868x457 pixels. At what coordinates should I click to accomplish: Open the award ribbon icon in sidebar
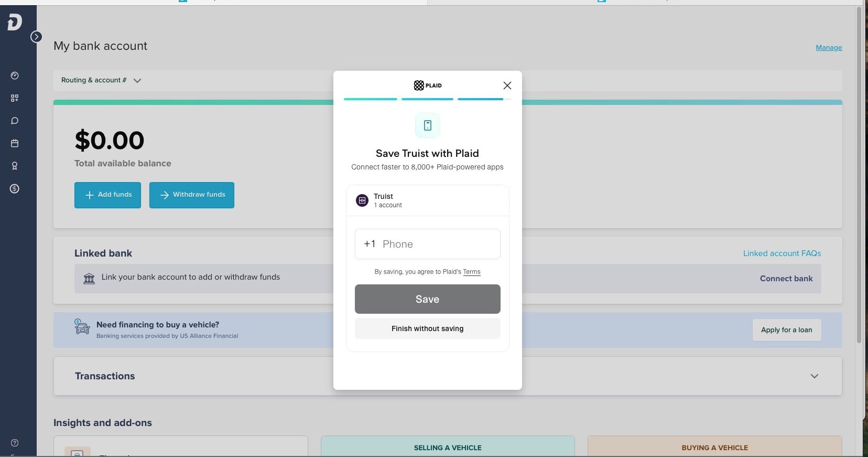click(15, 166)
